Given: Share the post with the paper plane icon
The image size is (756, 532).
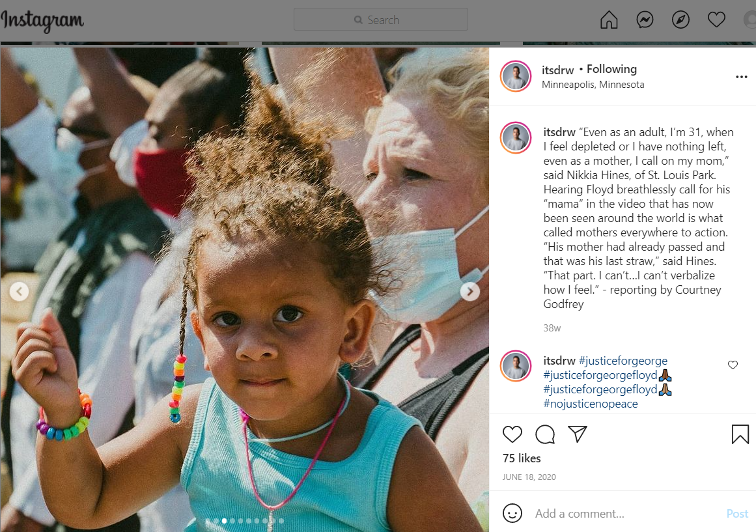Looking at the screenshot, I should 577,434.
